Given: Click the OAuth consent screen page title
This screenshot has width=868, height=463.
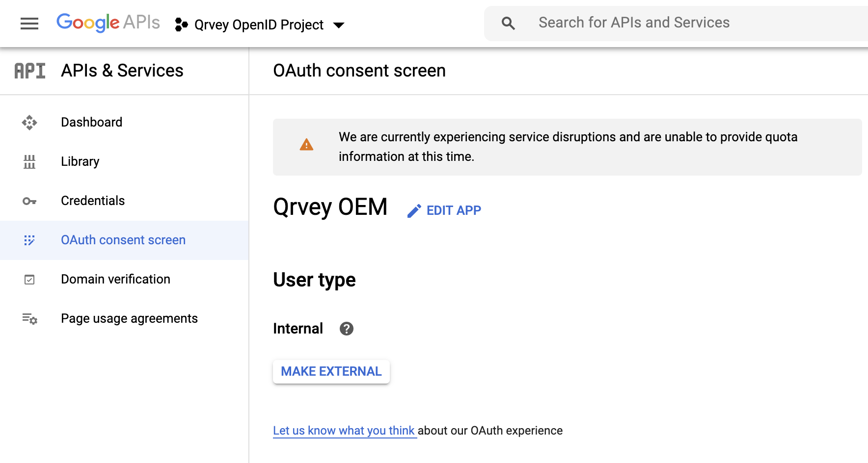Looking at the screenshot, I should pyautogui.click(x=359, y=71).
